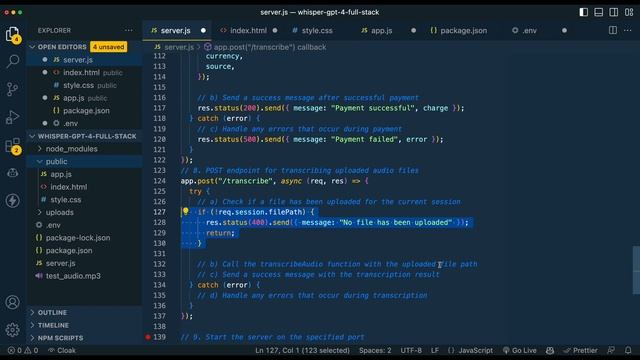Open the Search view in activity bar
This screenshot has width=640, height=360.
click(x=13, y=62)
